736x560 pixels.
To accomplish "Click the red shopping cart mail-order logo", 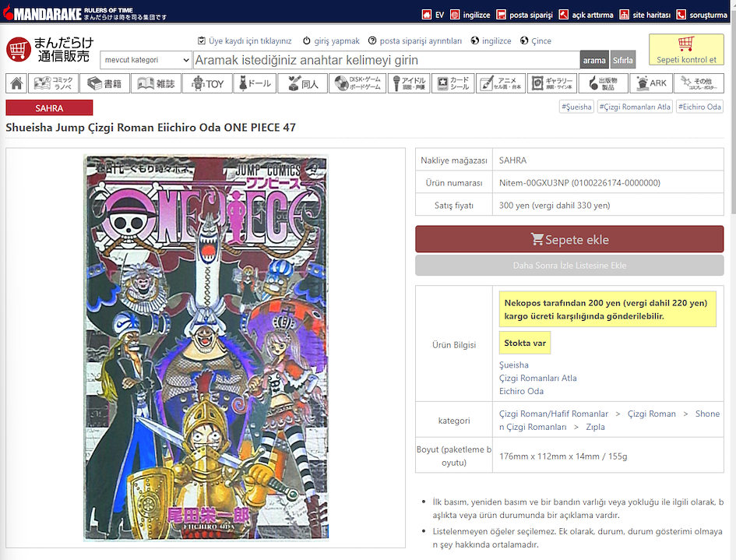I will click(50, 49).
